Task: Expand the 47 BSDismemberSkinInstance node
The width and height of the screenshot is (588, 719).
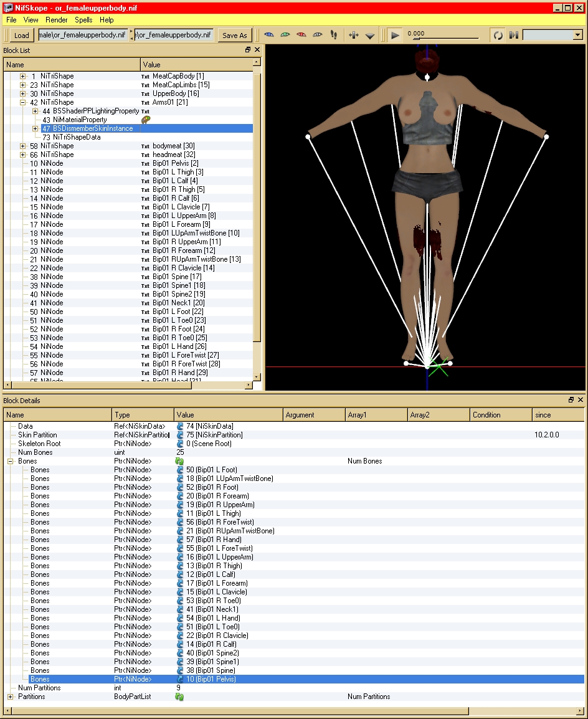Action: [x=36, y=129]
